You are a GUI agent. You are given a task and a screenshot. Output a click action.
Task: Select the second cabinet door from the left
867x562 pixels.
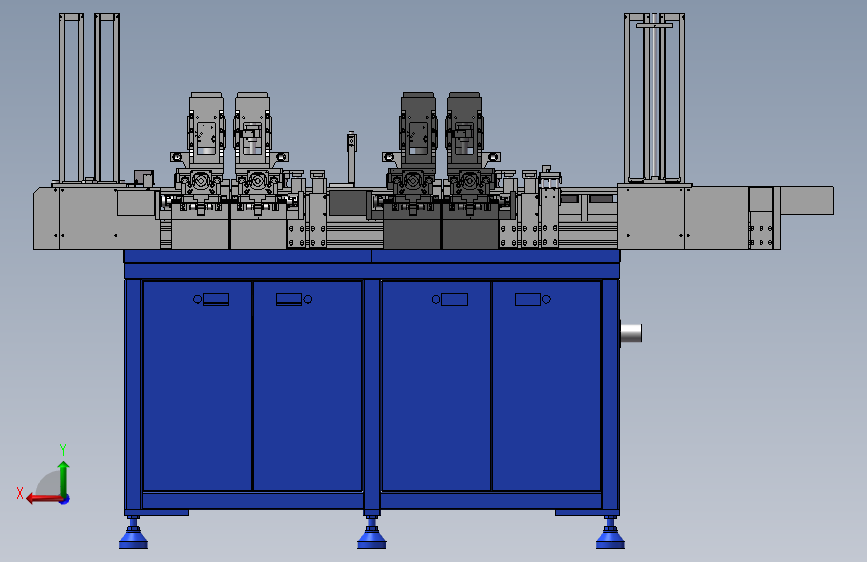click(307, 386)
